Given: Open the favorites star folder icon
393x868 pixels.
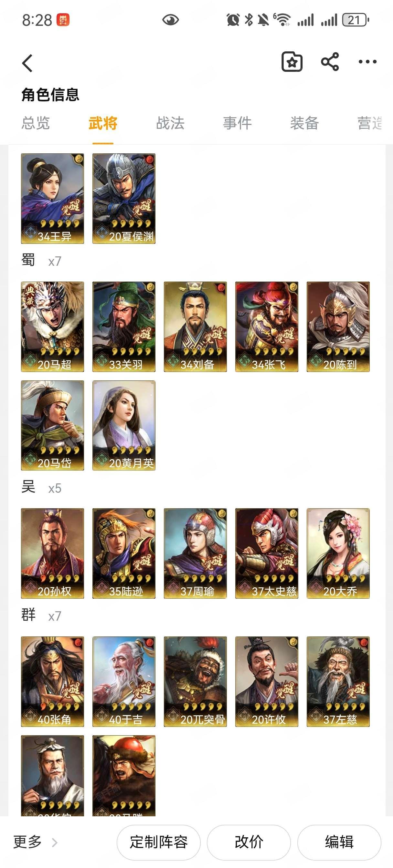Looking at the screenshot, I should [x=292, y=62].
